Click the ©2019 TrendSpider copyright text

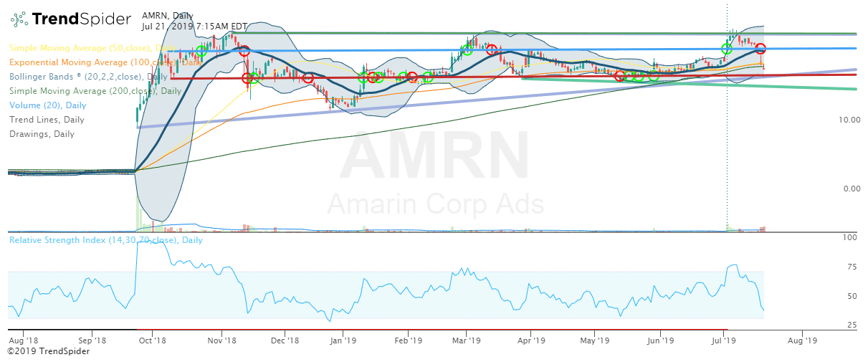pos(49,352)
